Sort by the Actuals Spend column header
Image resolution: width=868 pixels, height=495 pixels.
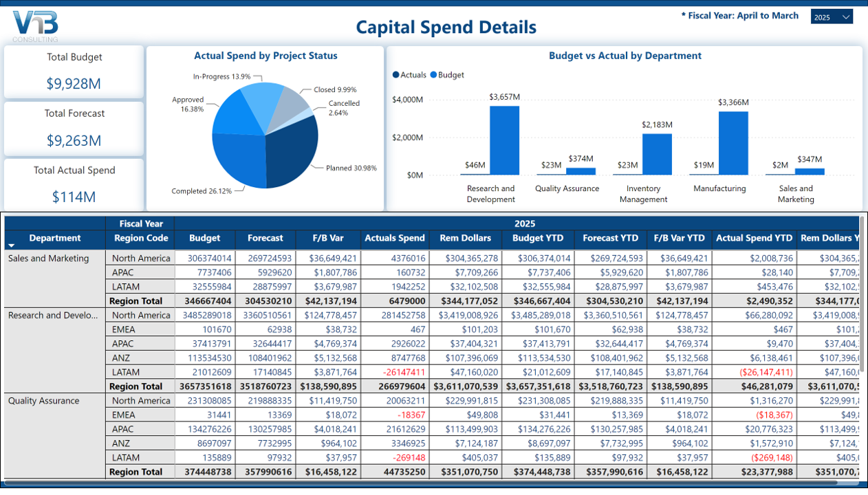pyautogui.click(x=395, y=239)
